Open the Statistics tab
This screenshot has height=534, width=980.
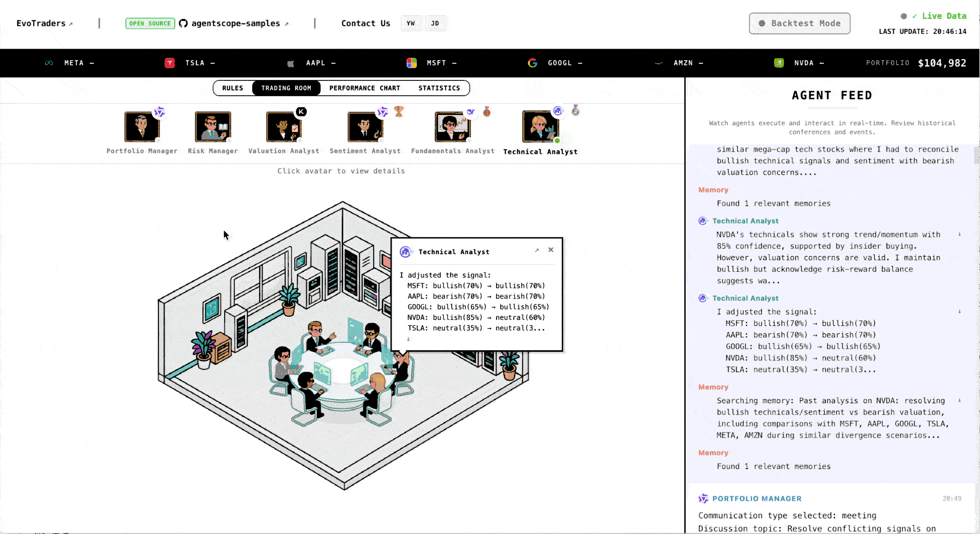pyautogui.click(x=439, y=88)
